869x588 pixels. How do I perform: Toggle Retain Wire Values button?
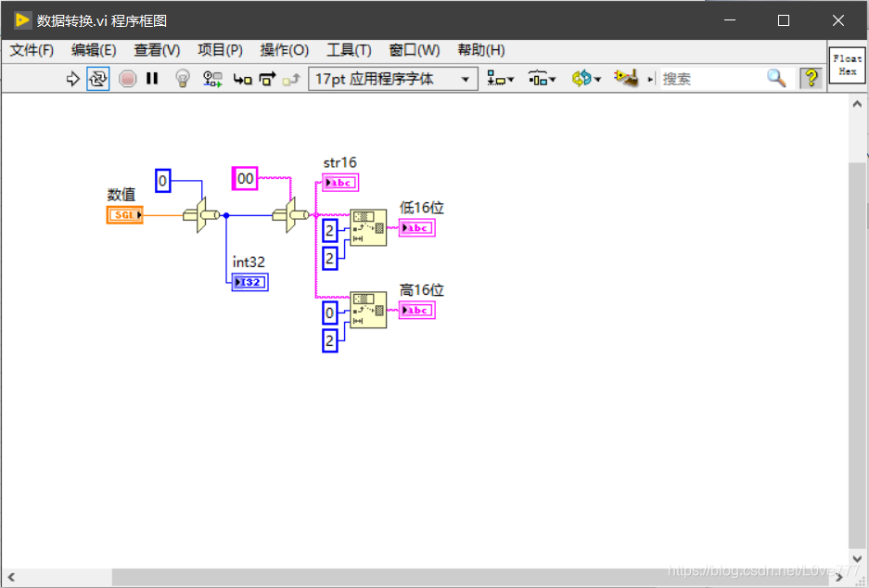[212, 79]
